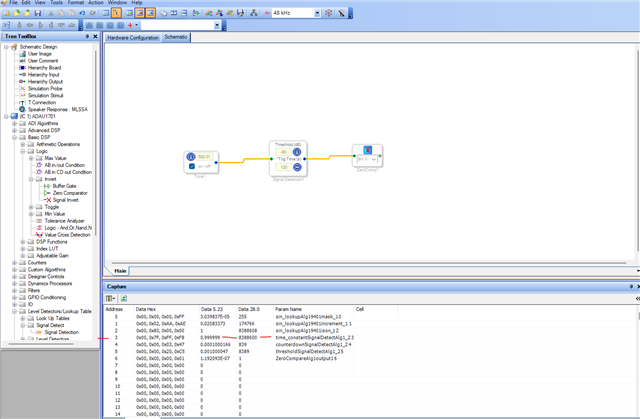The width and height of the screenshot is (640, 419).
Task: Expand the Advanced DSP node
Action: [15, 131]
